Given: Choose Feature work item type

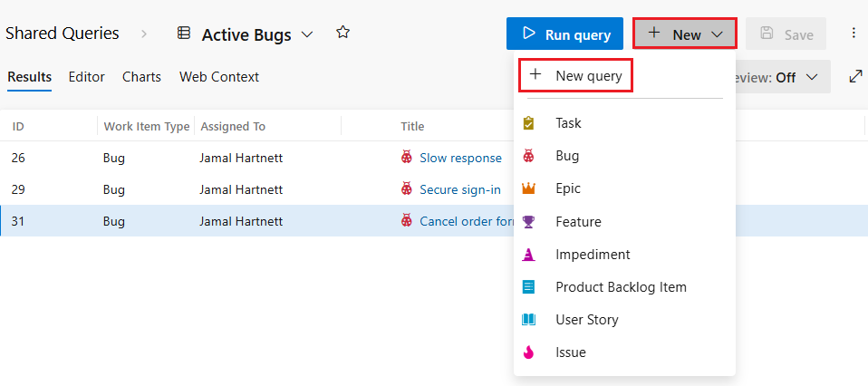Looking at the screenshot, I should tap(578, 221).
